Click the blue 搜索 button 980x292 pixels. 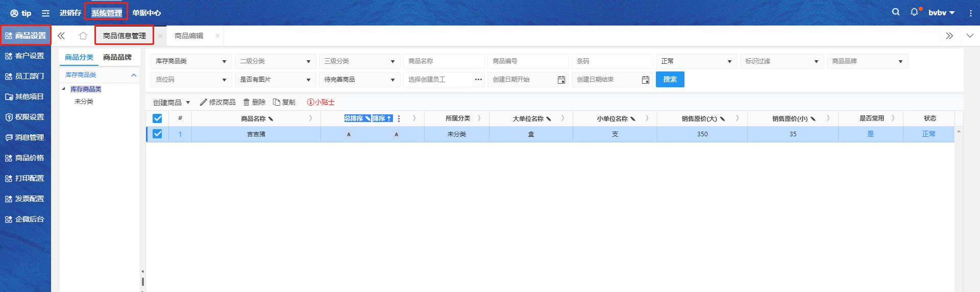pyautogui.click(x=670, y=80)
